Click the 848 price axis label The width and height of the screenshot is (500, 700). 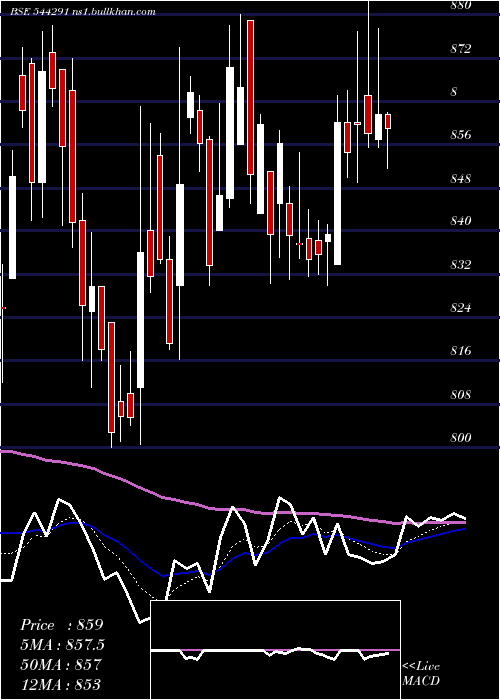point(461,179)
